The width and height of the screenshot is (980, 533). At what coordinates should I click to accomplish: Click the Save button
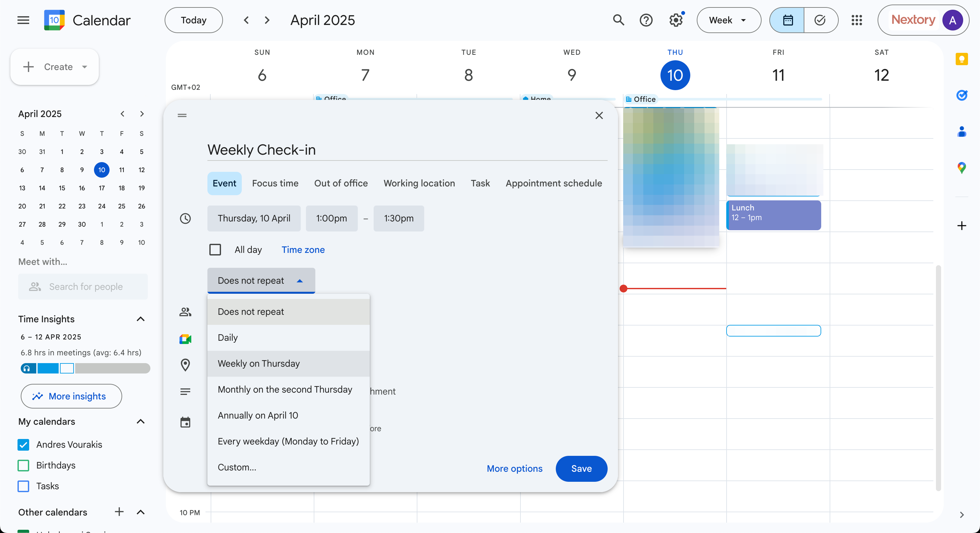click(x=581, y=469)
